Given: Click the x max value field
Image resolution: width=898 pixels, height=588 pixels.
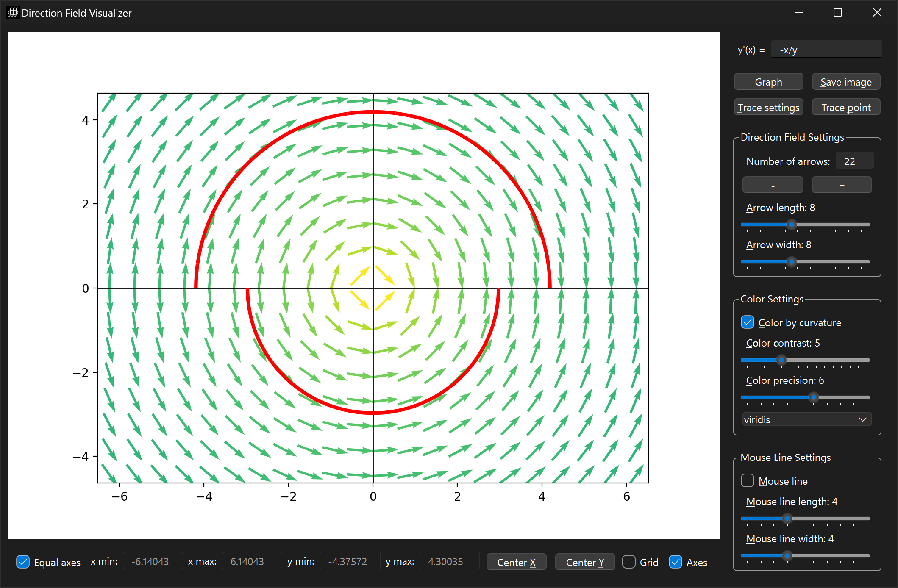Looking at the screenshot, I should (x=252, y=561).
